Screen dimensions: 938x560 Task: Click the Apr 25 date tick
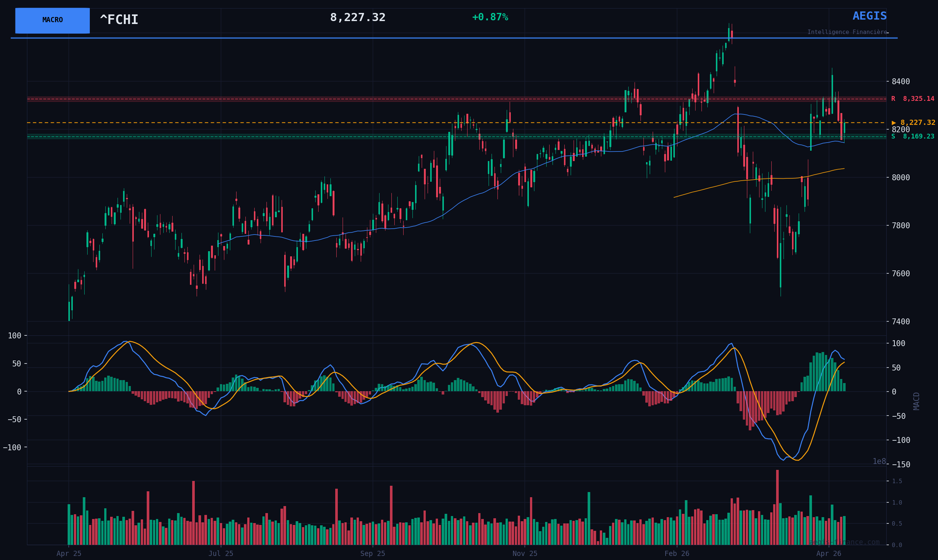pos(69,554)
